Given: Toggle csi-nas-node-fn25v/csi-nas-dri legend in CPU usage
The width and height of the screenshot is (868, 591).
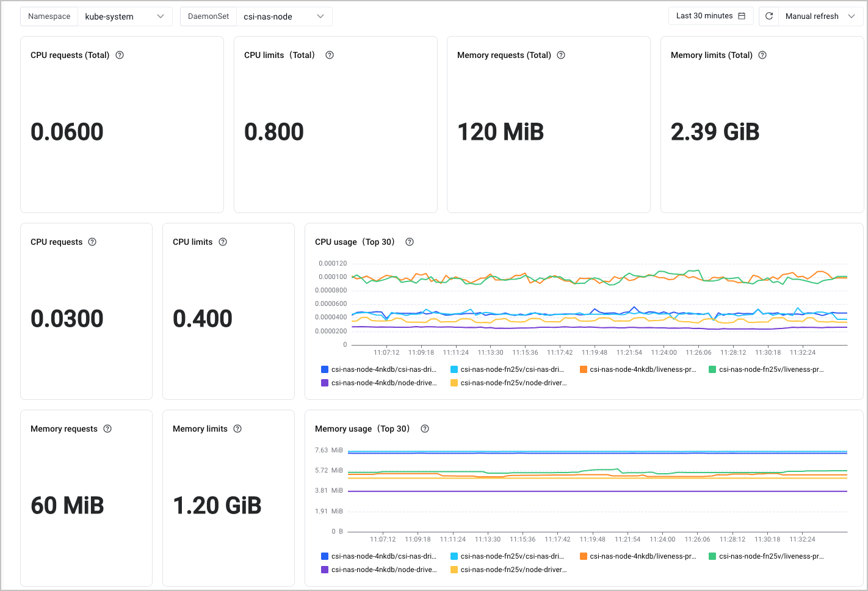Looking at the screenshot, I should tap(507, 369).
